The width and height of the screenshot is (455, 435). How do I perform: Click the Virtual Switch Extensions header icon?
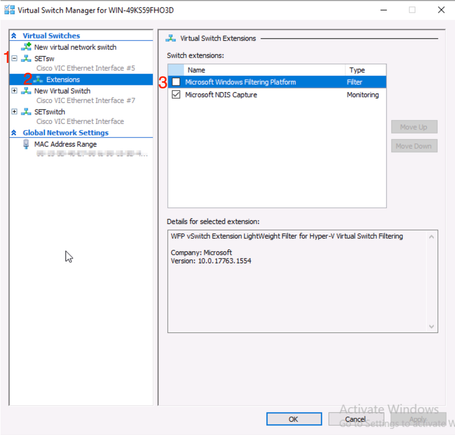click(x=171, y=38)
